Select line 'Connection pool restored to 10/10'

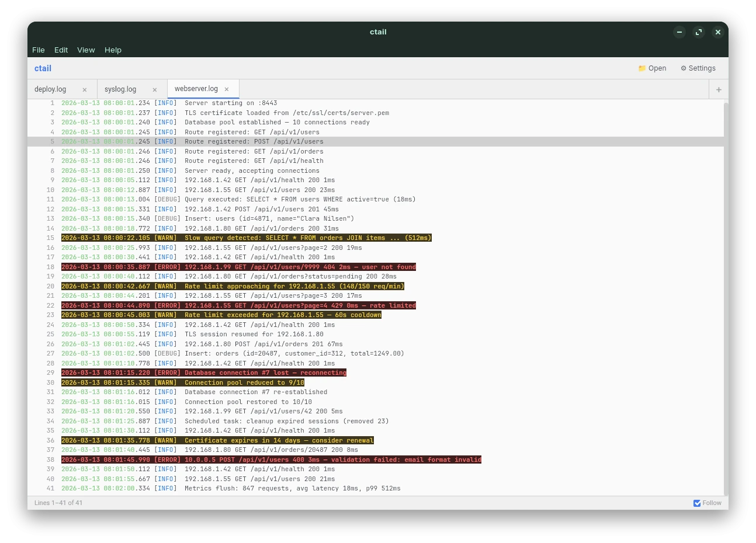[376, 402]
